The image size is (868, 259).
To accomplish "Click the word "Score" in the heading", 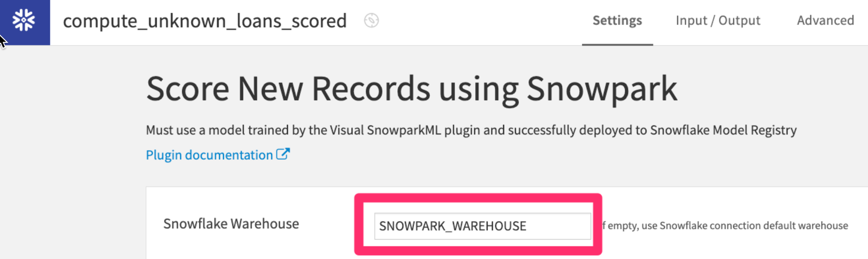I will (x=188, y=89).
